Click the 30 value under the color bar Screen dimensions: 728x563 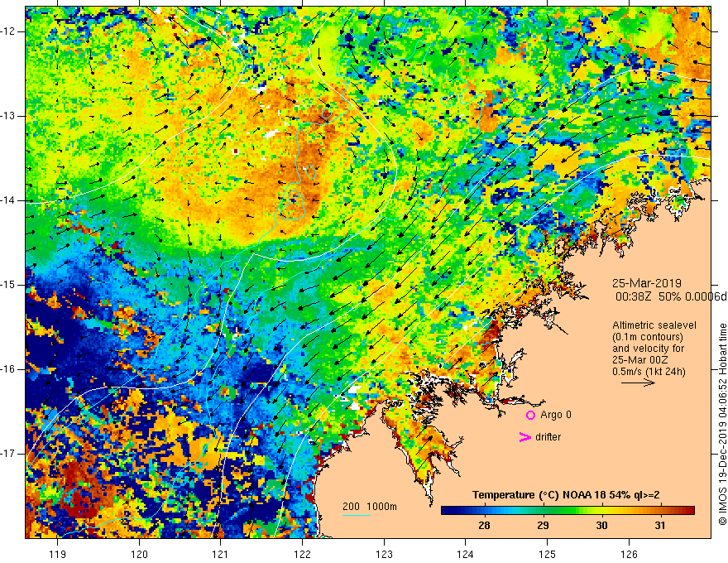[601, 526]
